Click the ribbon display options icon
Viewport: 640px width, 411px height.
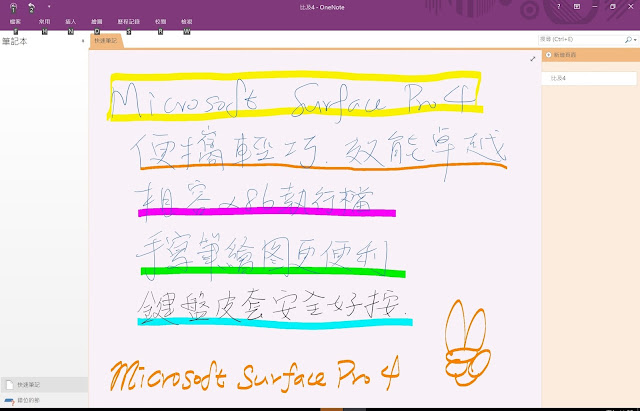[577, 7]
